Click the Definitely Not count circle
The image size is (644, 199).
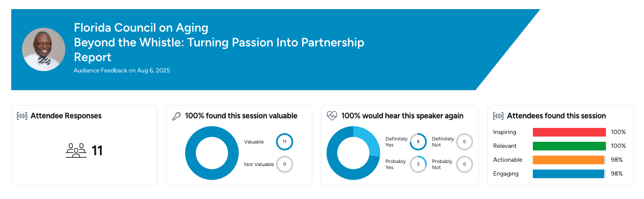(x=465, y=142)
